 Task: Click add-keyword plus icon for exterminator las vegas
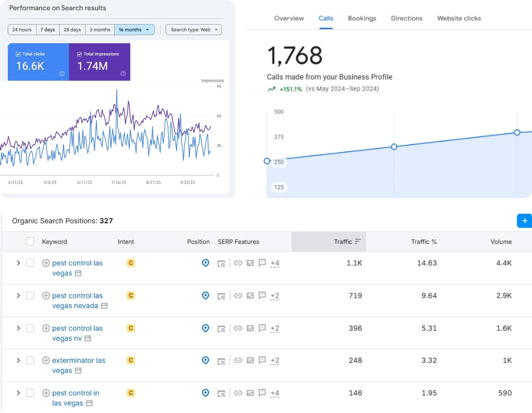[46, 360]
